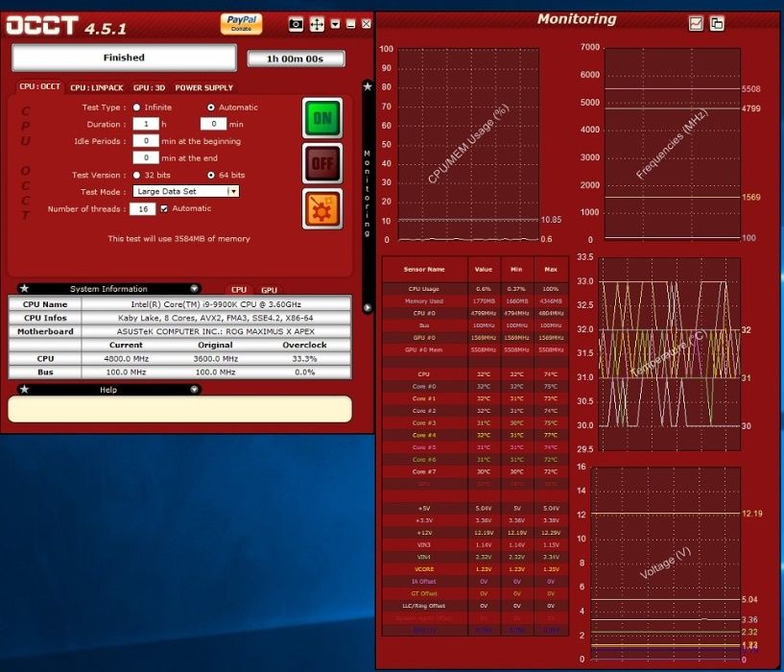Click the Temperature graph

pos(670,354)
